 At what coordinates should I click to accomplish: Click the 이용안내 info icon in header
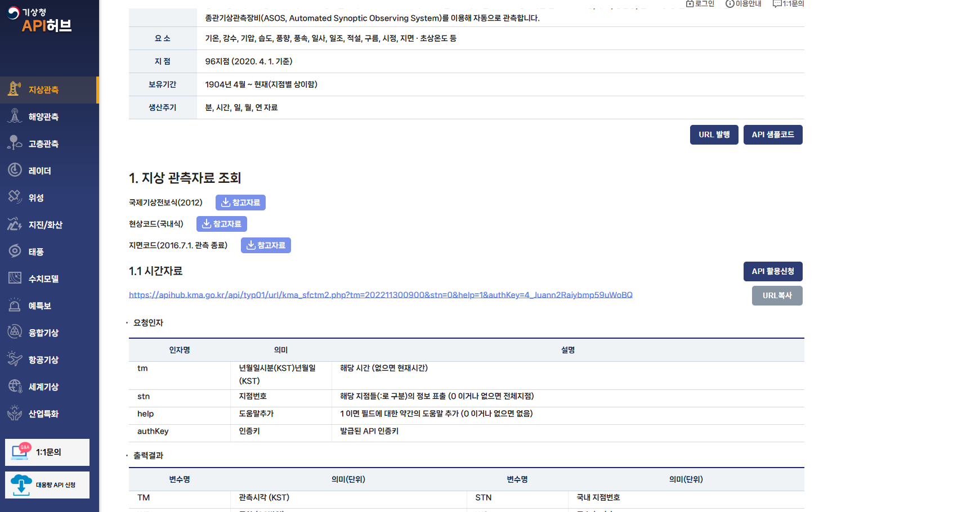point(730,4)
